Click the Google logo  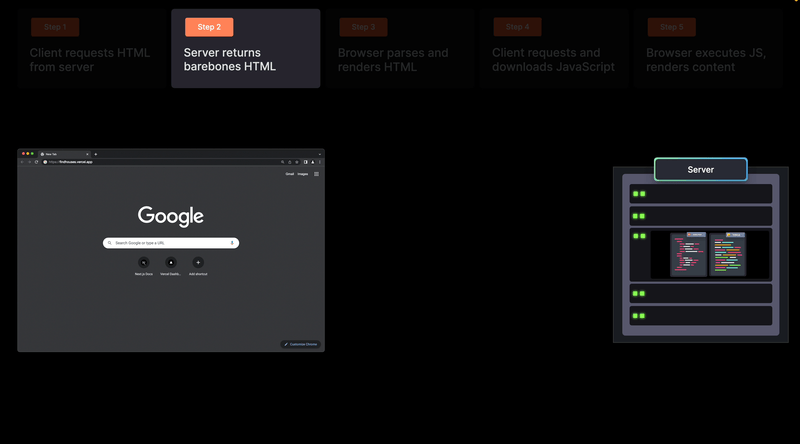click(171, 216)
